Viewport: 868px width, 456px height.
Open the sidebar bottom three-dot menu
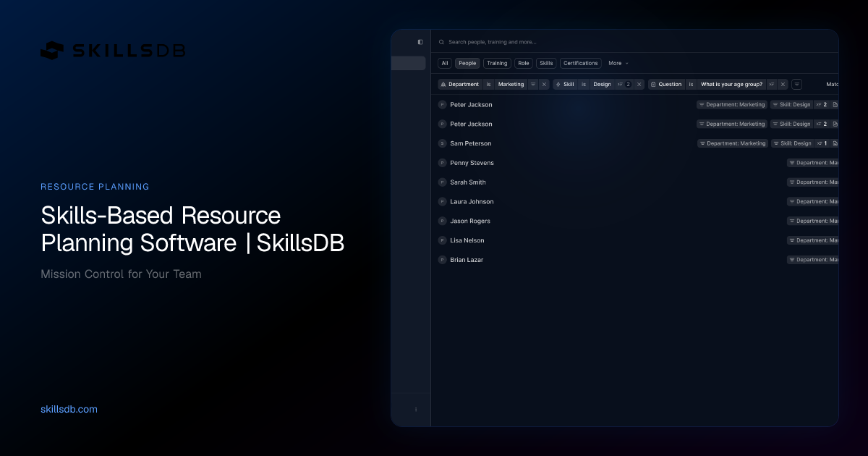point(416,409)
